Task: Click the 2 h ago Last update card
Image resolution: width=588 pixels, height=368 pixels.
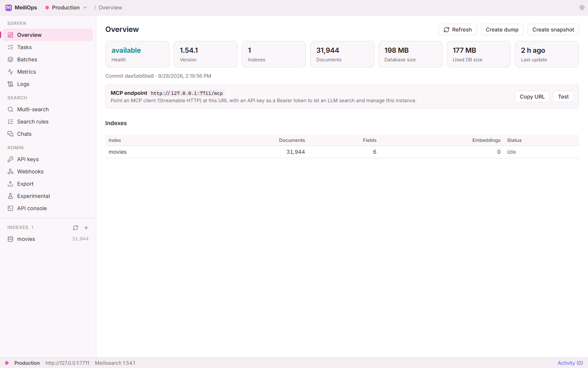Action: click(547, 54)
